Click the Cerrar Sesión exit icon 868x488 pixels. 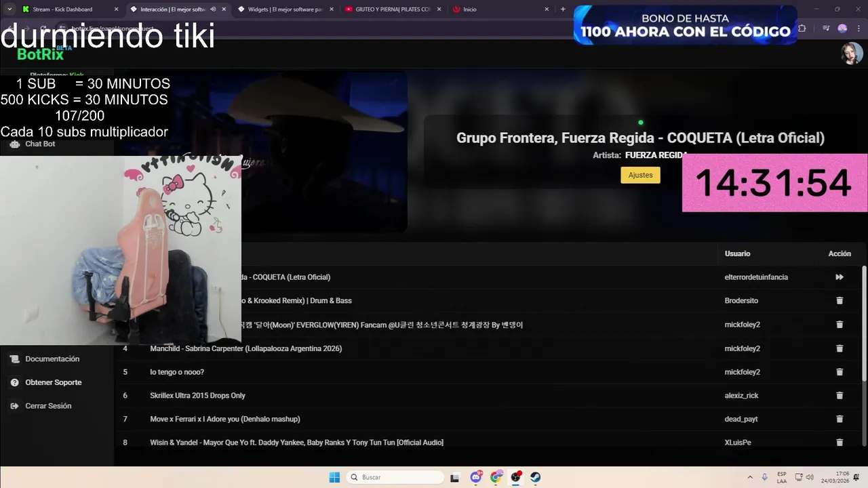click(x=15, y=406)
